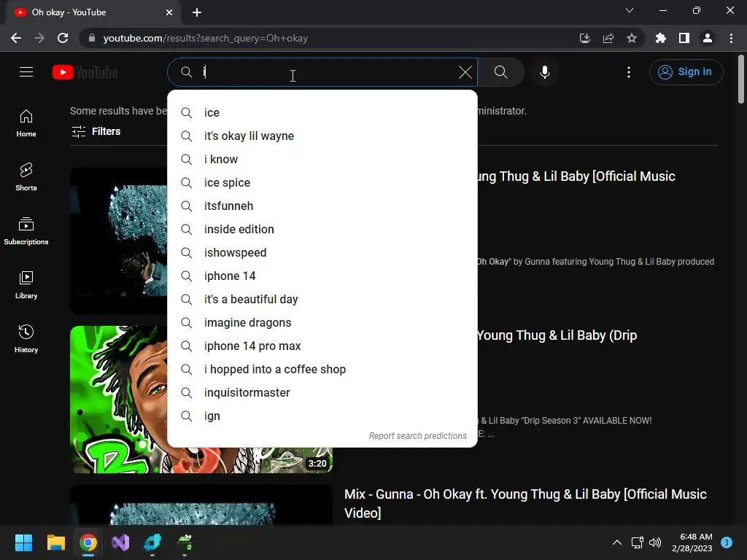
Task: Open Chrome extensions puzzle icon
Action: [x=661, y=38]
